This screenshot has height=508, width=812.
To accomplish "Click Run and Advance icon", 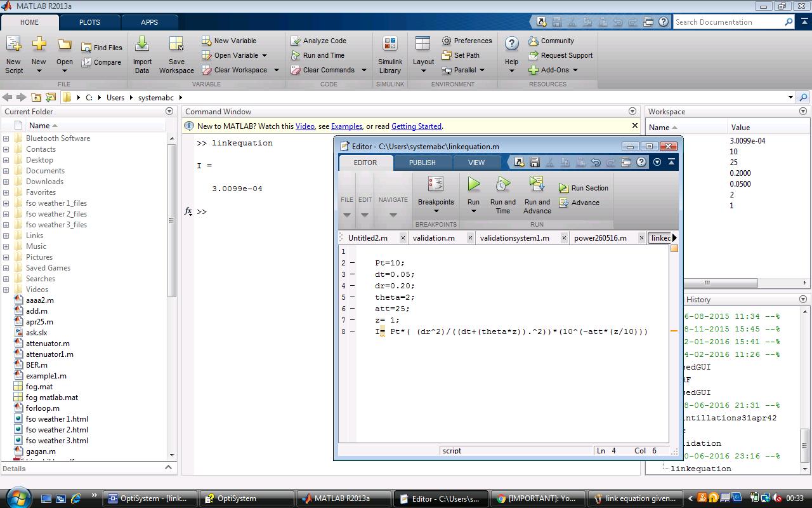I will click(537, 185).
